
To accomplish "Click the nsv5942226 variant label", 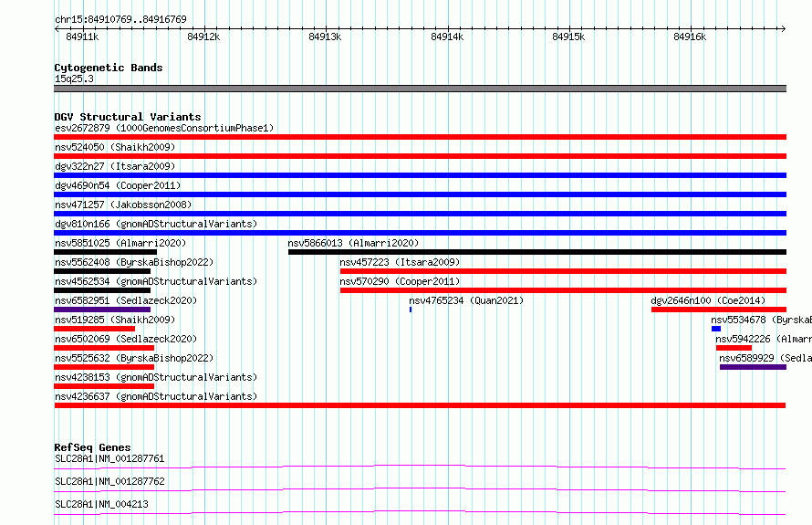I will point(764,339).
